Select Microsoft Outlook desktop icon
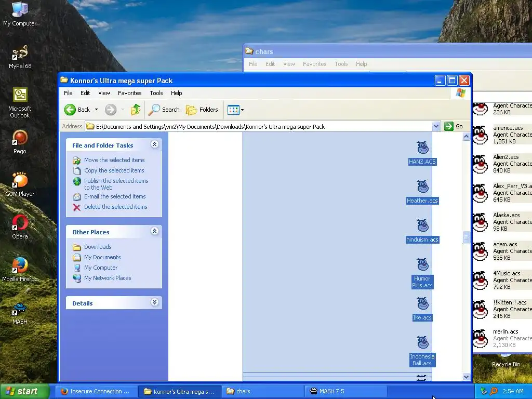 click(x=20, y=103)
